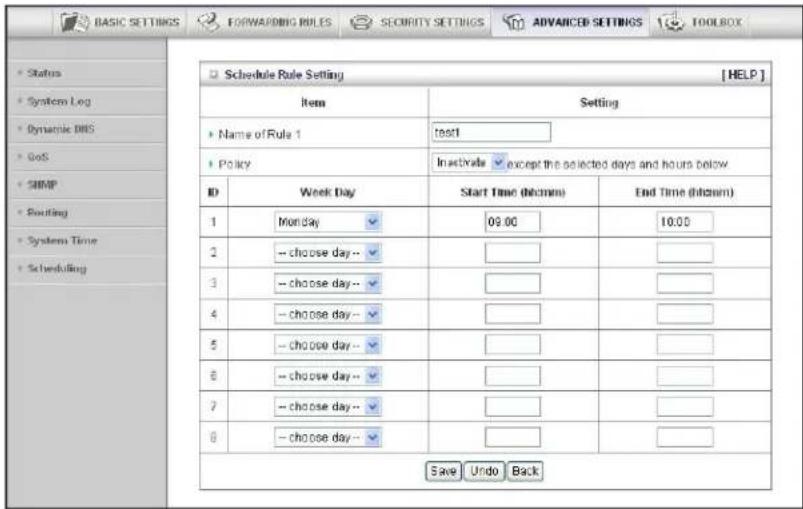Open the Monday week day dropdown

(328, 222)
